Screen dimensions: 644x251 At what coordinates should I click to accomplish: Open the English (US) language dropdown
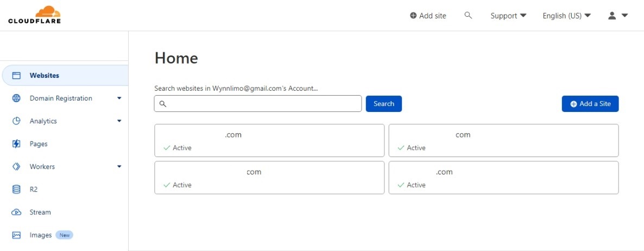tap(567, 16)
